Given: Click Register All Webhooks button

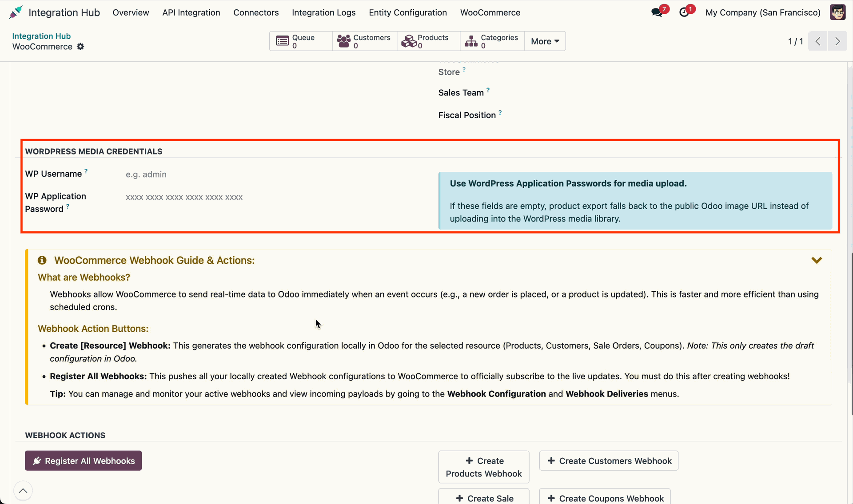Looking at the screenshot, I should click(83, 461).
